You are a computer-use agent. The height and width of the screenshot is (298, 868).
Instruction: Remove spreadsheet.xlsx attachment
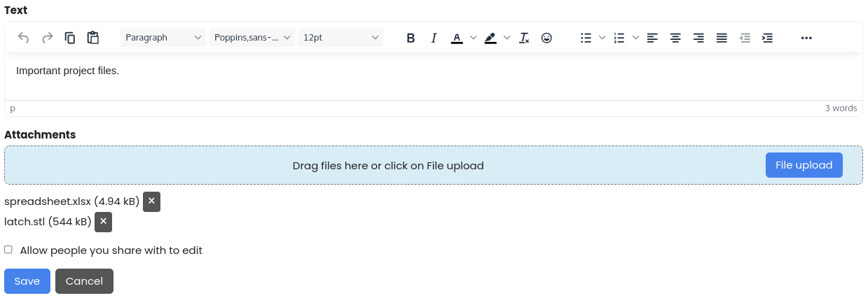tap(151, 201)
